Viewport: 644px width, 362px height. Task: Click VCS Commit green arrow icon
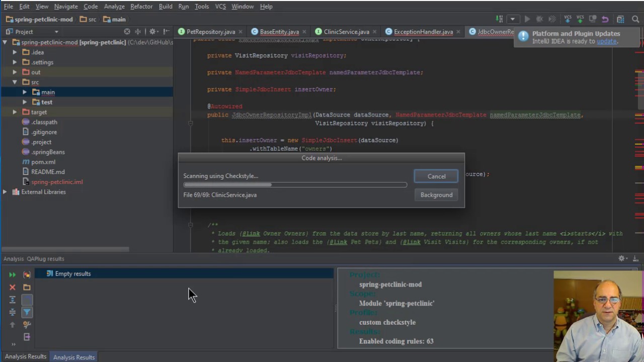pyautogui.click(x=580, y=19)
